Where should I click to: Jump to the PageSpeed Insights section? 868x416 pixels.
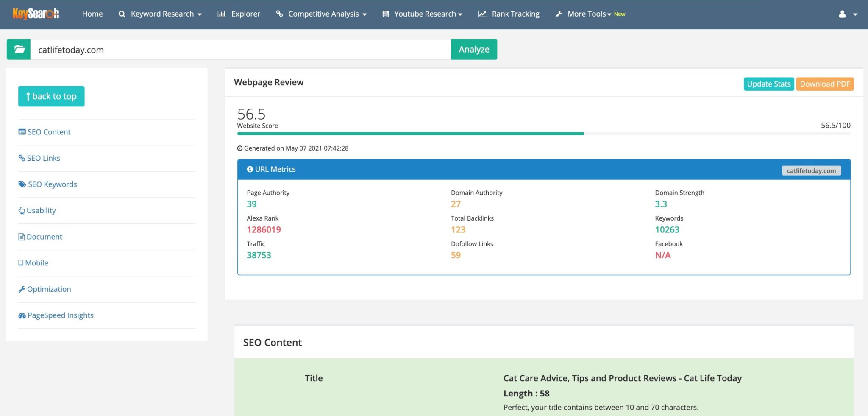[60, 315]
